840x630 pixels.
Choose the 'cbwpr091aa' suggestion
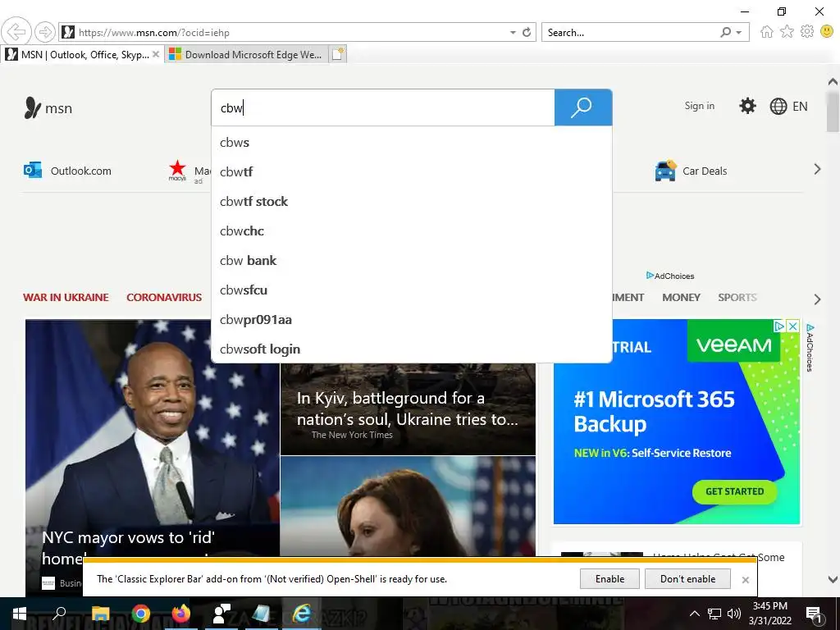[x=412, y=320]
